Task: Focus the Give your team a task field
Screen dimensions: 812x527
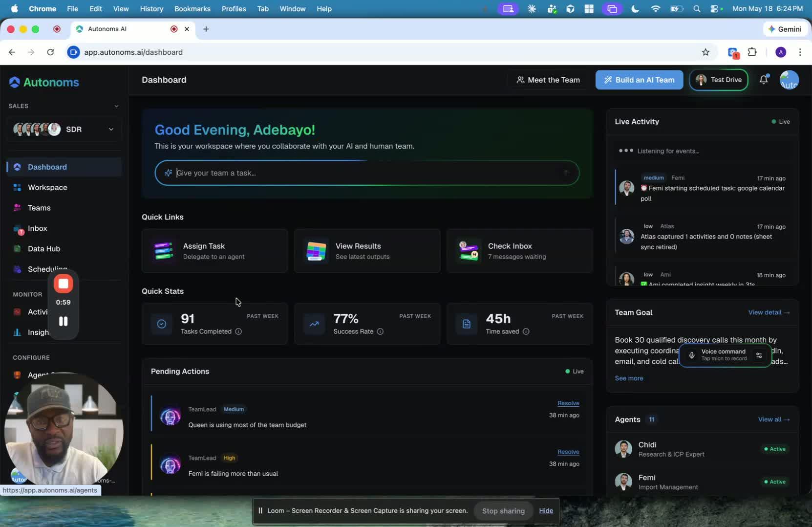Action: tap(367, 173)
